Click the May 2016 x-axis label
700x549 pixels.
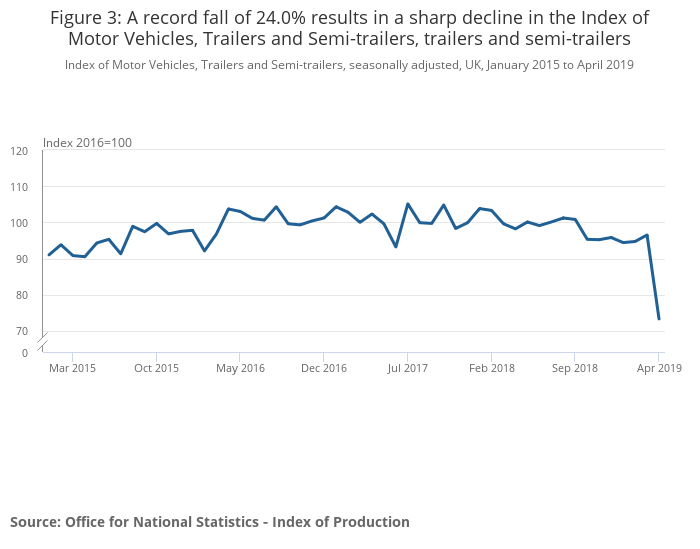pyautogui.click(x=240, y=368)
